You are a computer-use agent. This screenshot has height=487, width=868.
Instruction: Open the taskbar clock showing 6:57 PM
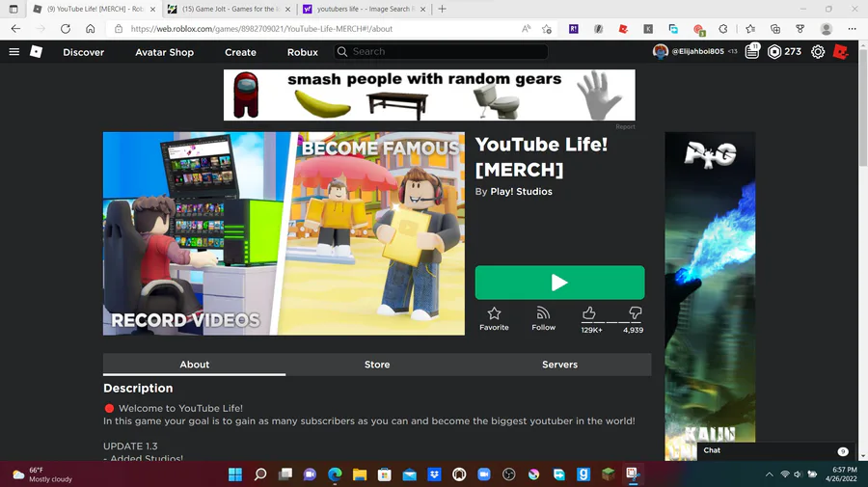pos(841,474)
